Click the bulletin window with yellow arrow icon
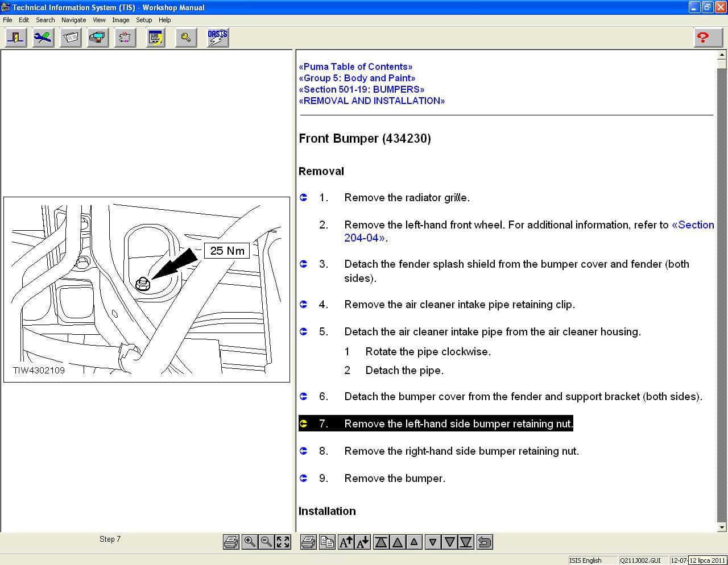This screenshot has width=728, height=565. pos(155,38)
